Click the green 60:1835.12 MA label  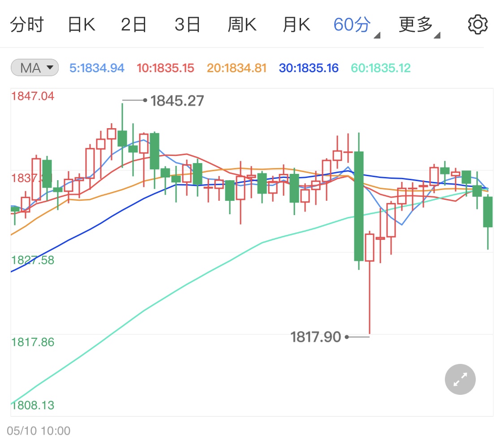click(380, 67)
